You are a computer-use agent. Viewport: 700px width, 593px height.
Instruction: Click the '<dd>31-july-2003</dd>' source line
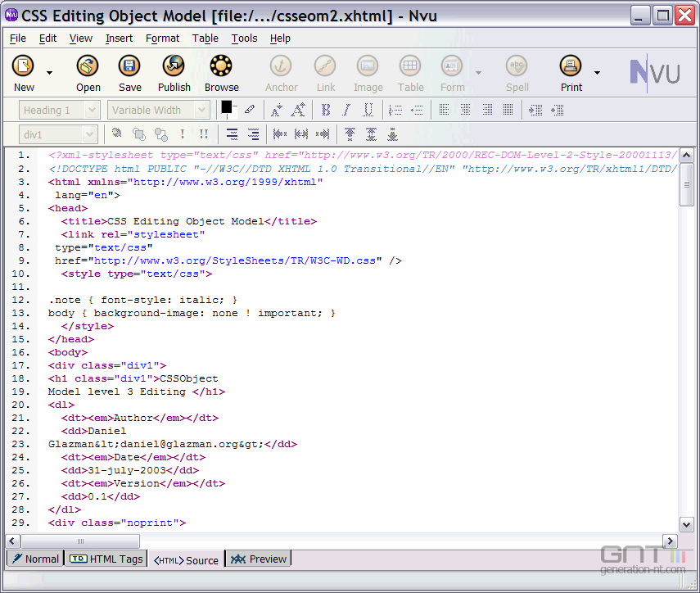click(x=130, y=470)
